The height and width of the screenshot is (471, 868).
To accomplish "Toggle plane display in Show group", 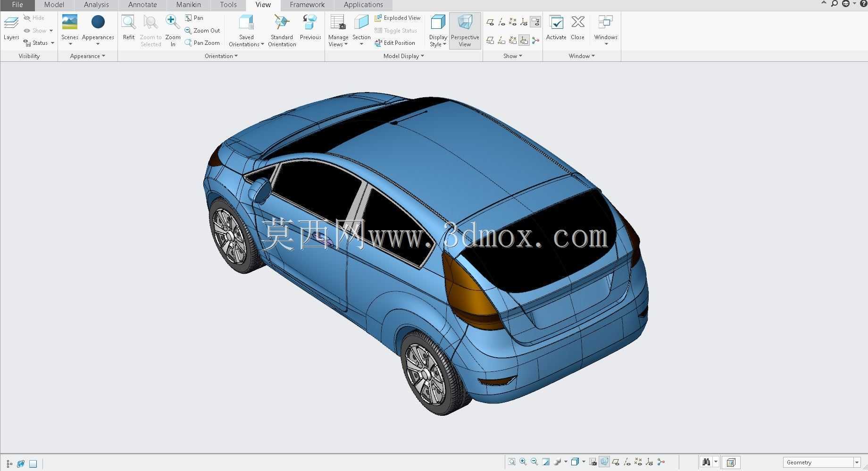I will (x=490, y=22).
